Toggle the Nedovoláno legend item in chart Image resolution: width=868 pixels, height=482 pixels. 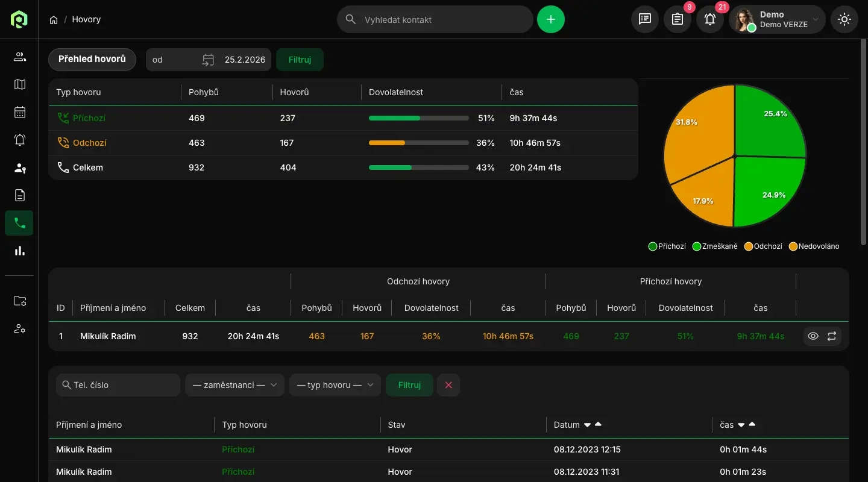coord(814,246)
